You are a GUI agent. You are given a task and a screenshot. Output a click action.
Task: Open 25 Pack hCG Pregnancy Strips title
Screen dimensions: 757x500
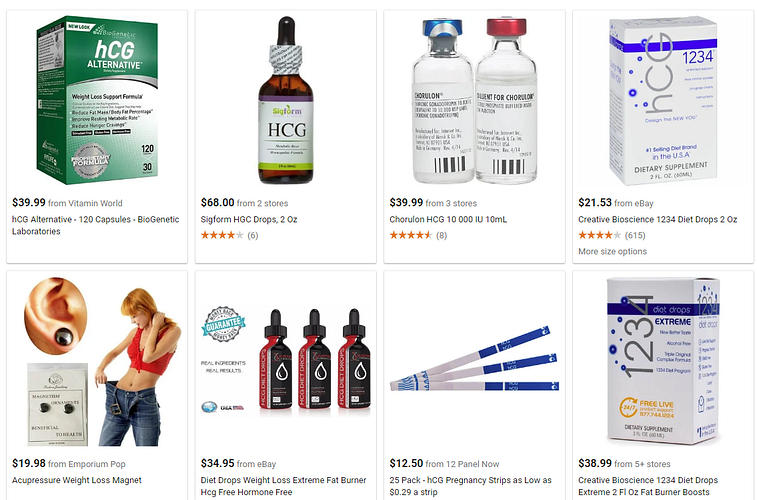(470, 486)
